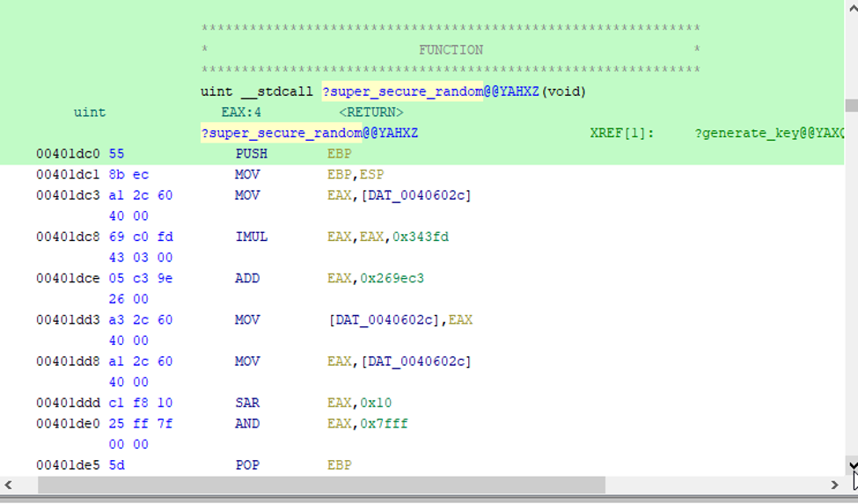Select the IMUL mnemonic
Screen dimensions: 858x504
click(x=251, y=237)
